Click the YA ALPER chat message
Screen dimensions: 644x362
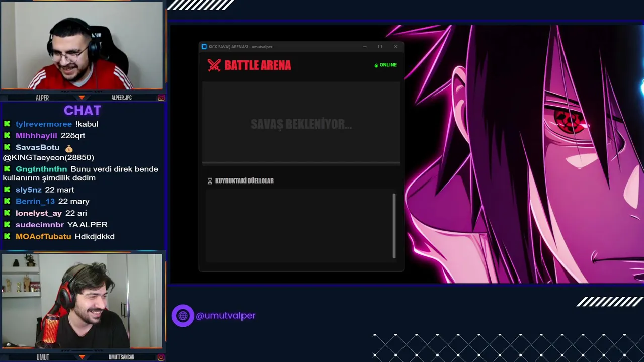pos(87,225)
